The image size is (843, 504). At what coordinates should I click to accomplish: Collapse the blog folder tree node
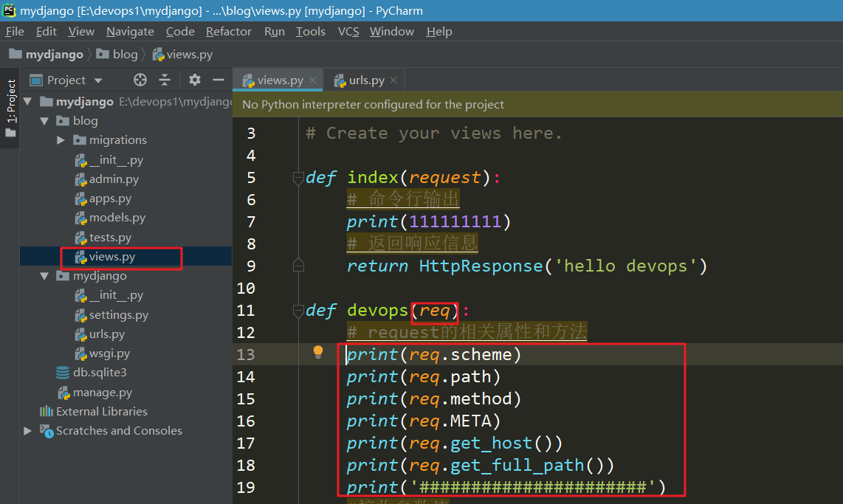tap(45, 121)
